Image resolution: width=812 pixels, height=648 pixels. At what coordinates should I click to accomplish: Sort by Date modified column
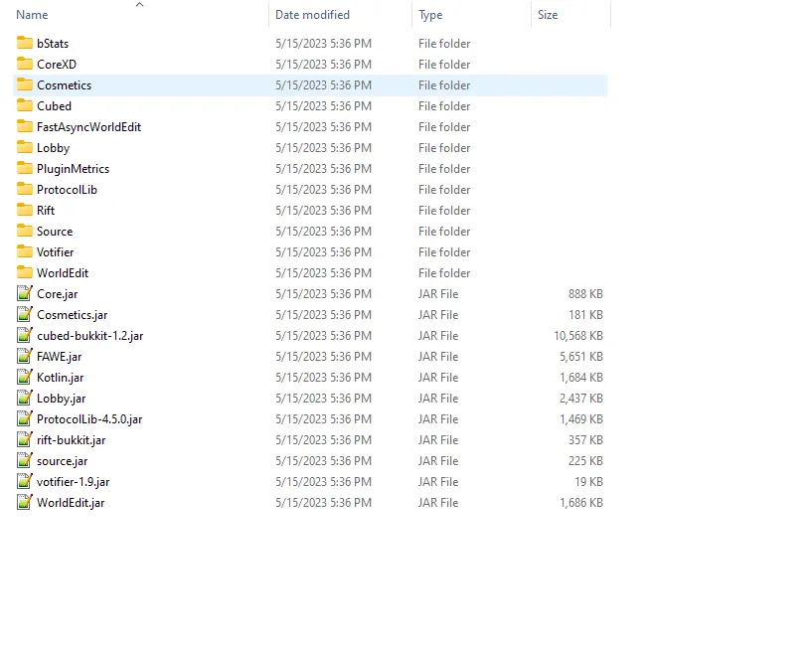tap(312, 15)
